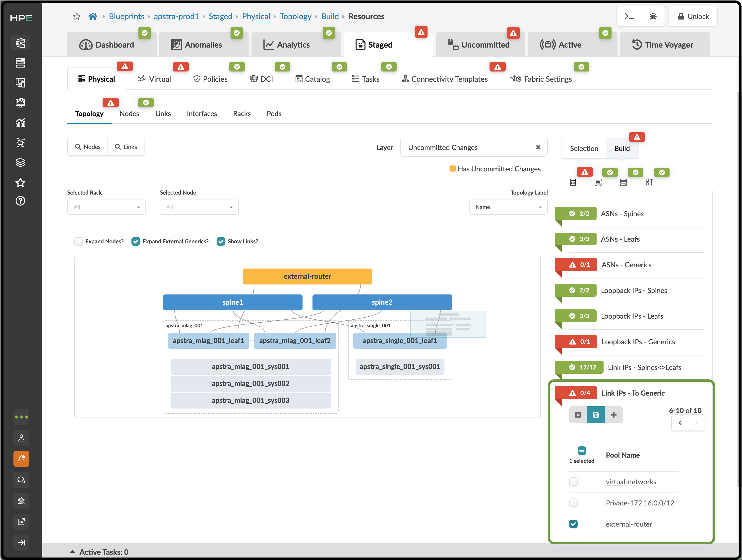
Task: Click the external-router node in topology
Action: [x=307, y=276]
